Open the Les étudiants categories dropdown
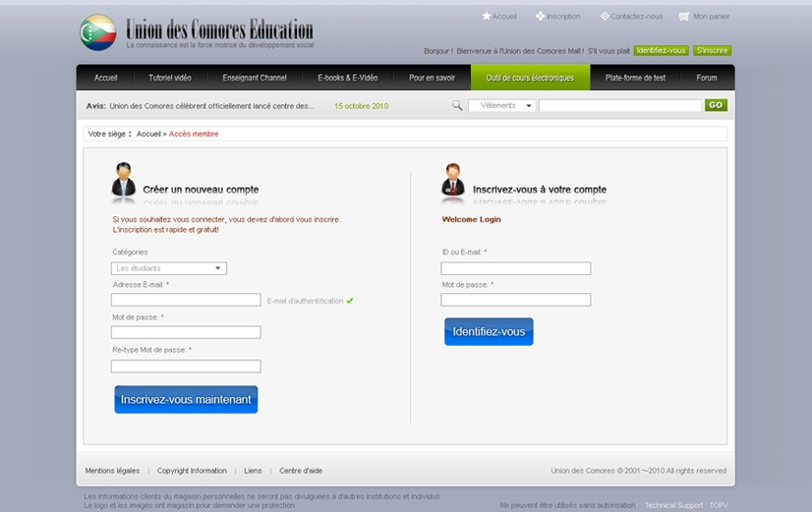Screen dimensions: 812x512 click(x=169, y=268)
